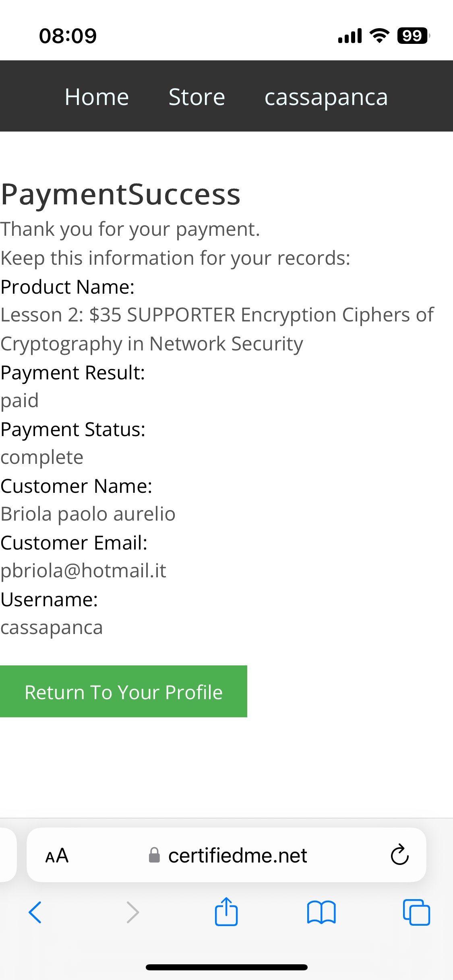Tap the home indicator bar

(x=226, y=967)
